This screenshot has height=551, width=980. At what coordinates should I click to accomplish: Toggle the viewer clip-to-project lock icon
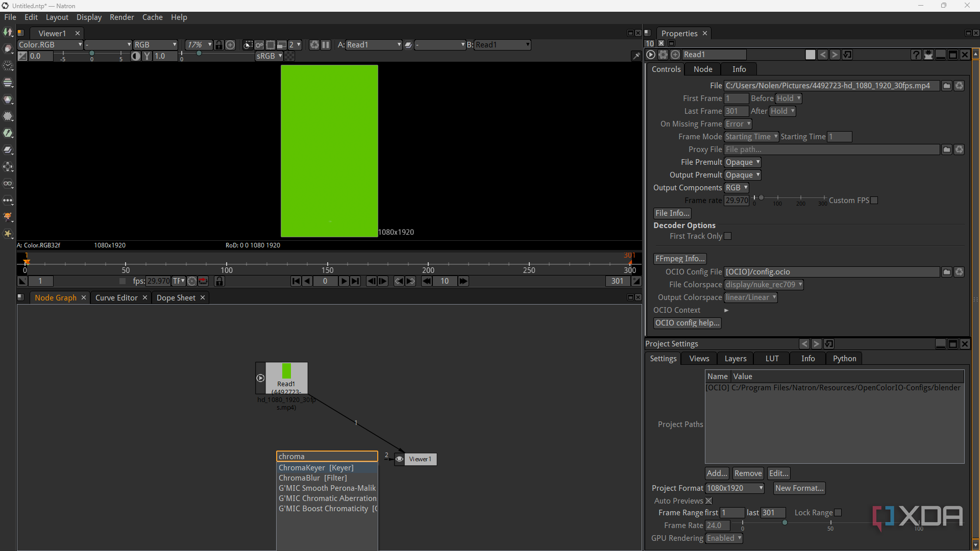click(219, 45)
